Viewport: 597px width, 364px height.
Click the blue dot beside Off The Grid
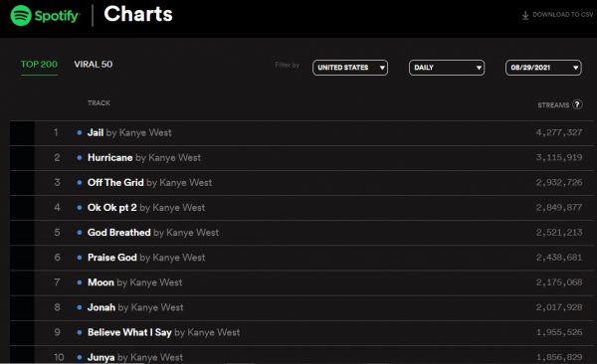click(80, 182)
